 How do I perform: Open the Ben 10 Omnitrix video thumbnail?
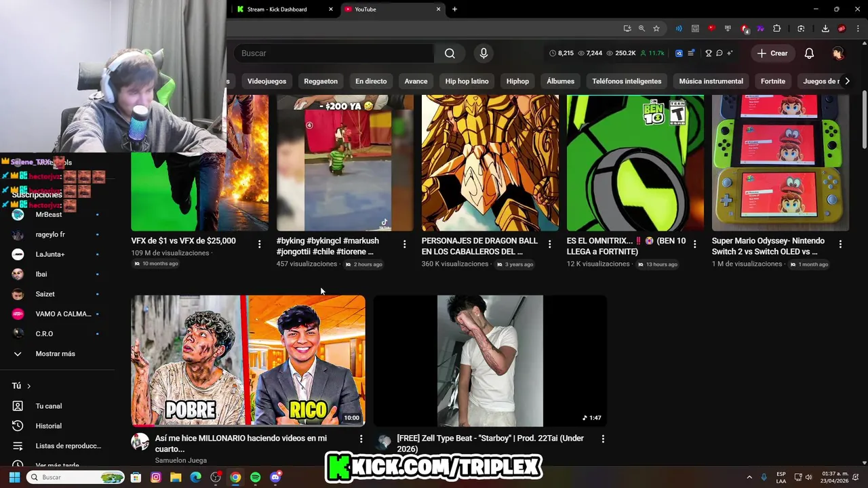coord(635,163)
